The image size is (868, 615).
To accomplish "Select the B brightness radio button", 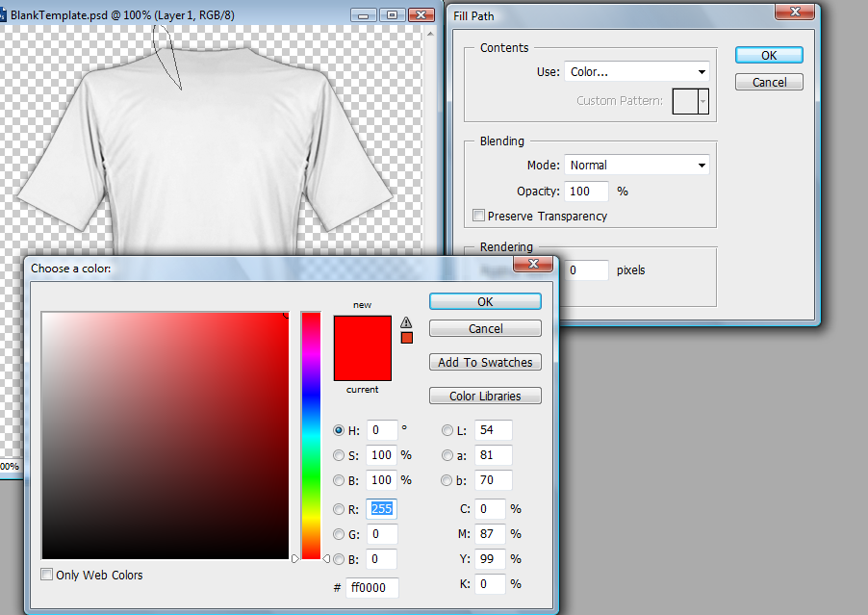I will [339, 480].
